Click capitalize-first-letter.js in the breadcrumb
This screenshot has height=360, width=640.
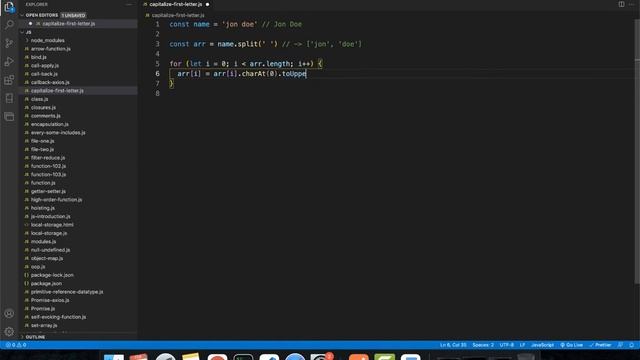click(x=178, y=15)
